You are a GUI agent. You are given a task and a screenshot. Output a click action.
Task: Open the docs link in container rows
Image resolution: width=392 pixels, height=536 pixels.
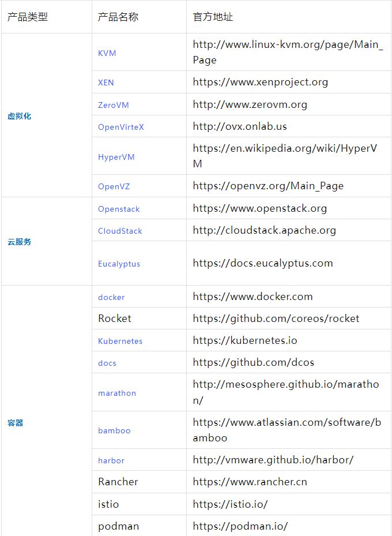pyautogui.click(x=107, y=363)
